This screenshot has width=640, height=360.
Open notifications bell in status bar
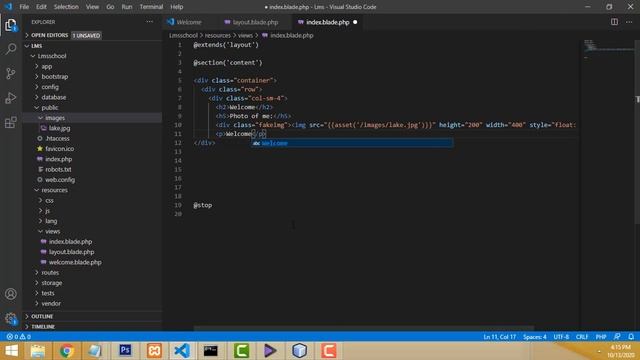pos(631,337)
